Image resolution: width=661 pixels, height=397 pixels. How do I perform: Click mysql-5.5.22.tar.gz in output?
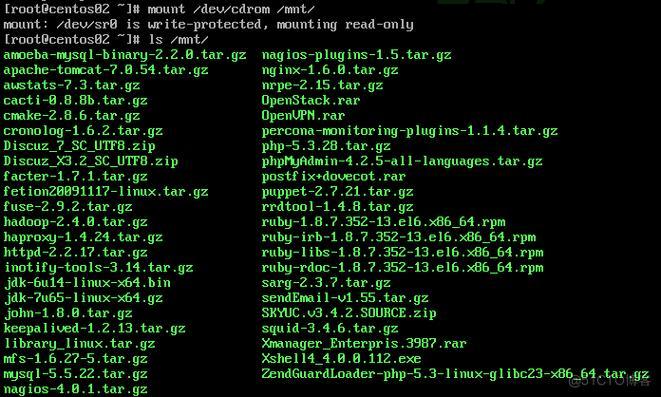pyautogui.click(x=75, y=374)
